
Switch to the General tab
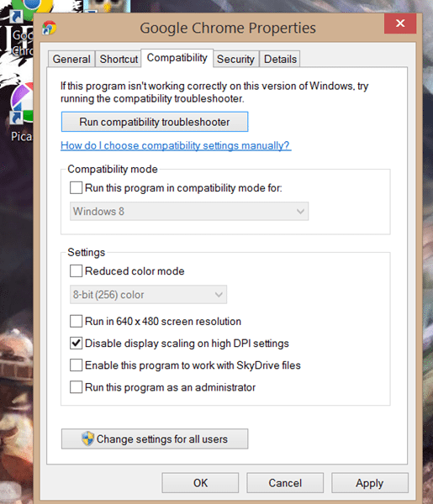[x=71, y=59]
